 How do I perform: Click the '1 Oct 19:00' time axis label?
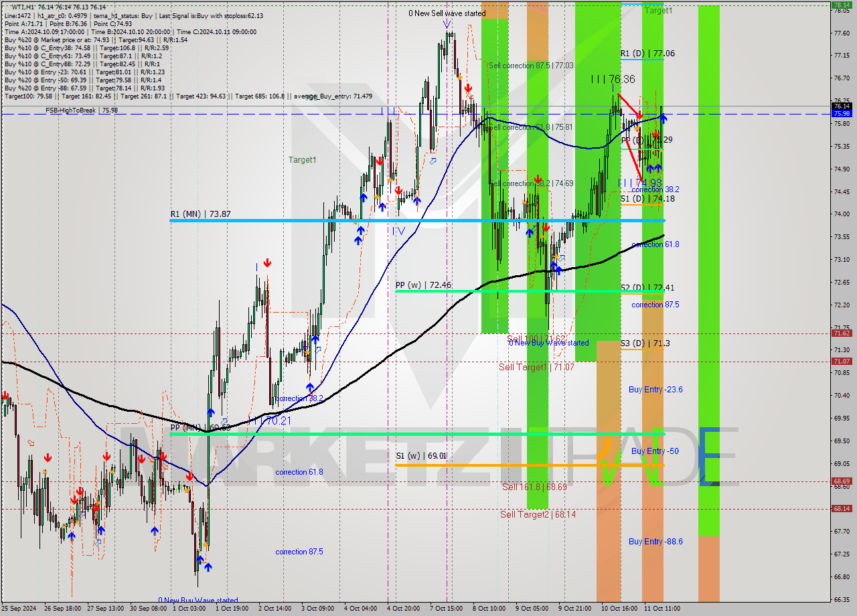(x=233, y=609)
